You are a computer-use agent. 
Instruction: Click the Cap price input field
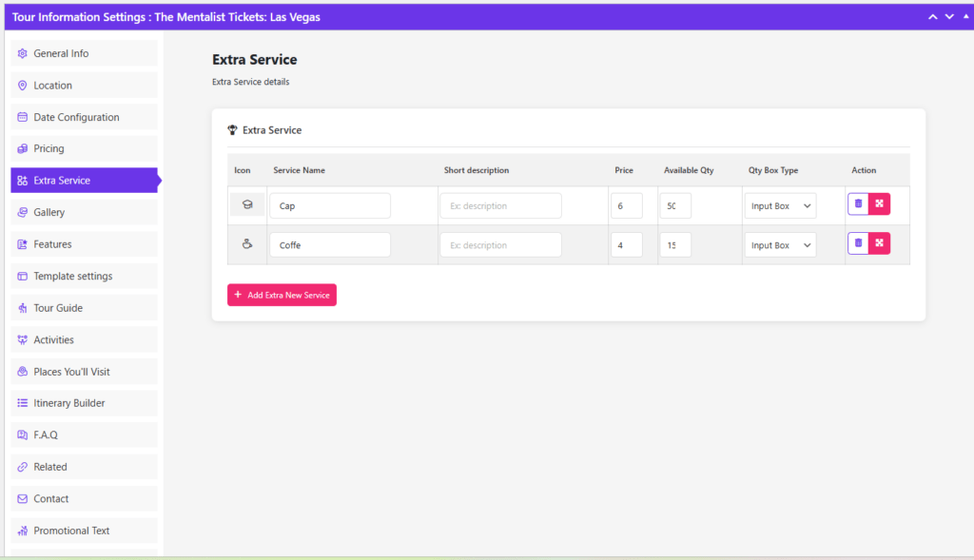coord(627,204)
